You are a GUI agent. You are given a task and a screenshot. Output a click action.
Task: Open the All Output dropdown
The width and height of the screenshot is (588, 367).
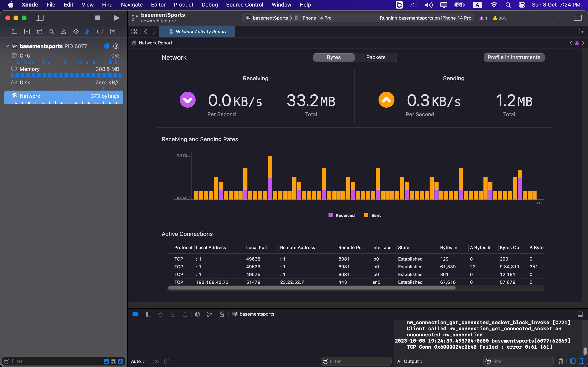pyautogui.click(x=410, y=361)
